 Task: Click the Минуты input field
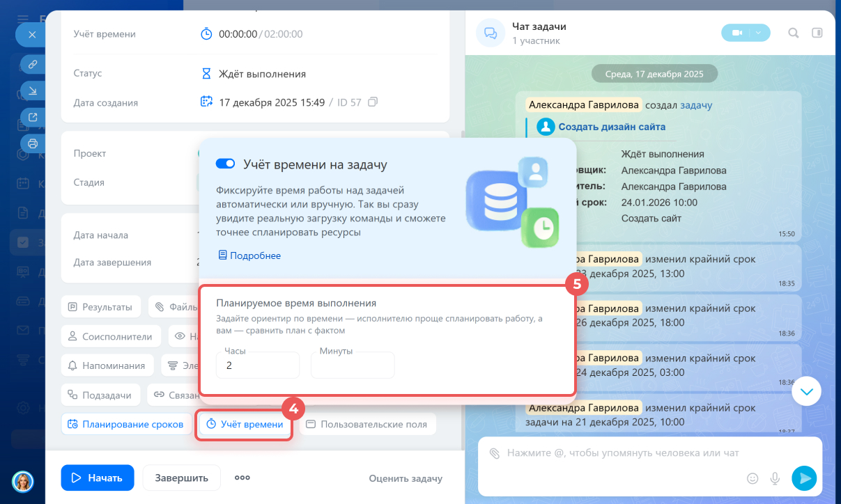pyautogui.click(x=353, y=365)
